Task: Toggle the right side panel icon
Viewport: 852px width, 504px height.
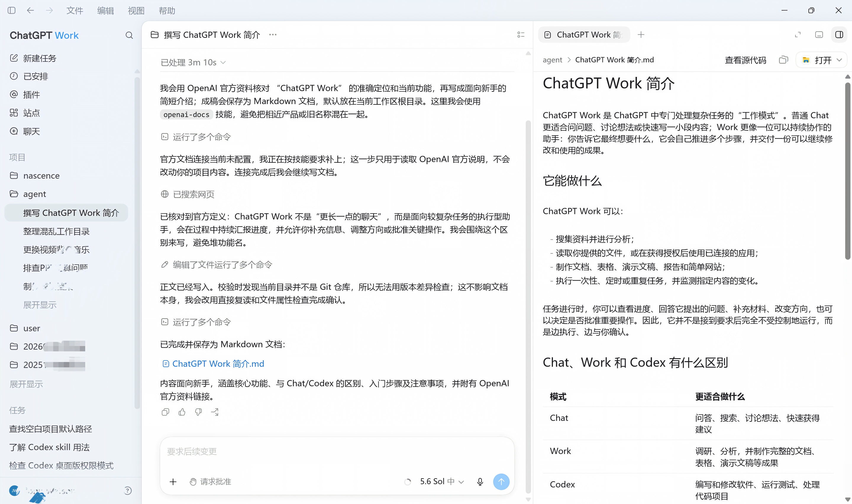Action: click(839, 35)
